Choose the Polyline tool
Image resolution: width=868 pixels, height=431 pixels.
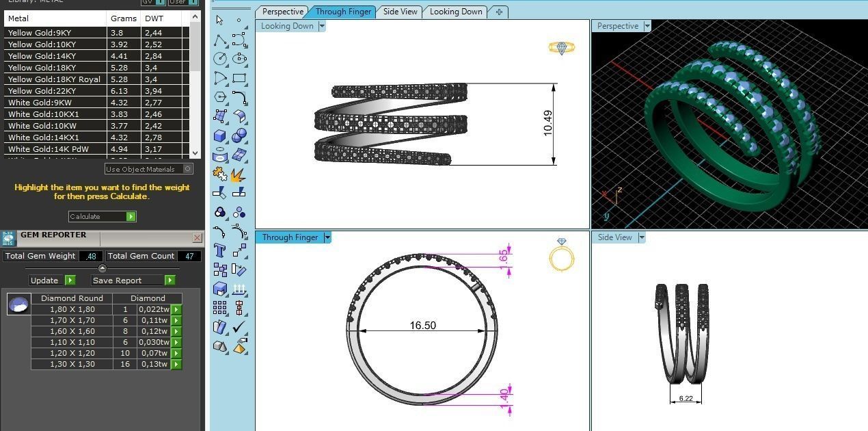220,40
